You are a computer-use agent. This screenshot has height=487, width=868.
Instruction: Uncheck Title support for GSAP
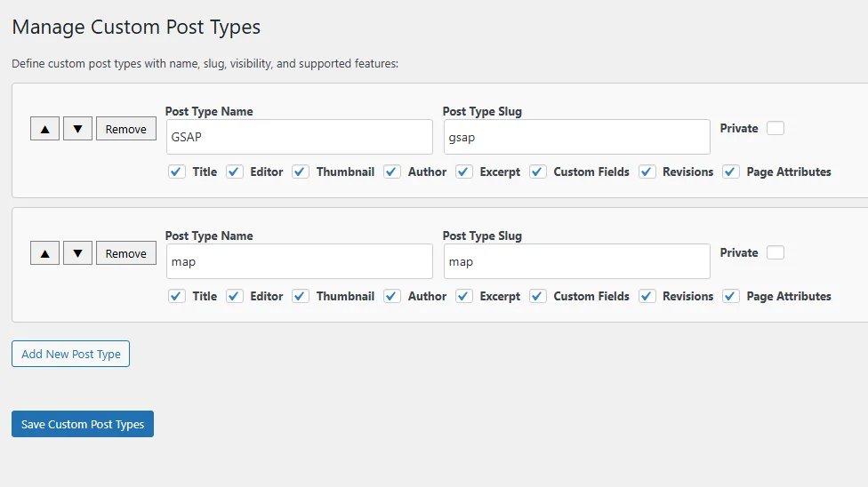(177, 172)
